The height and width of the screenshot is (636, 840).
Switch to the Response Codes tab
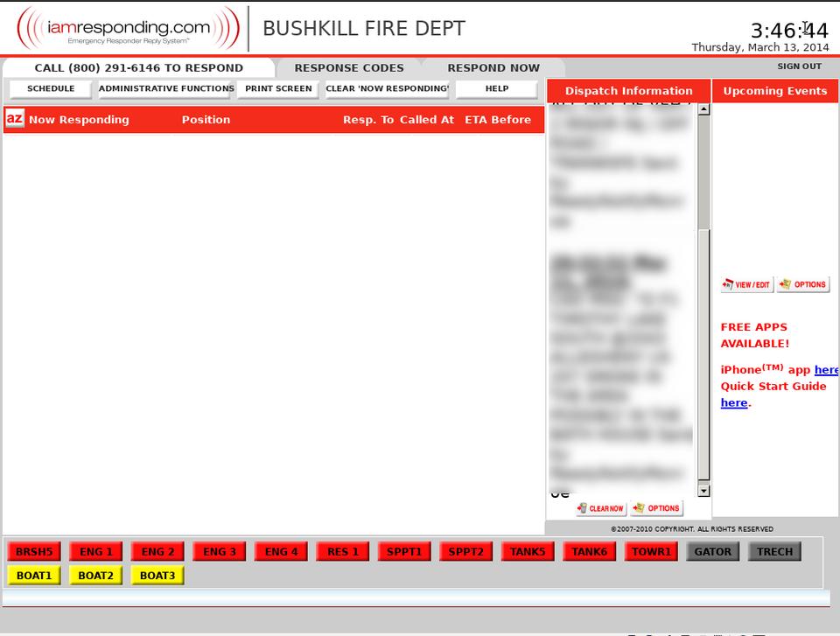point(349,67)
